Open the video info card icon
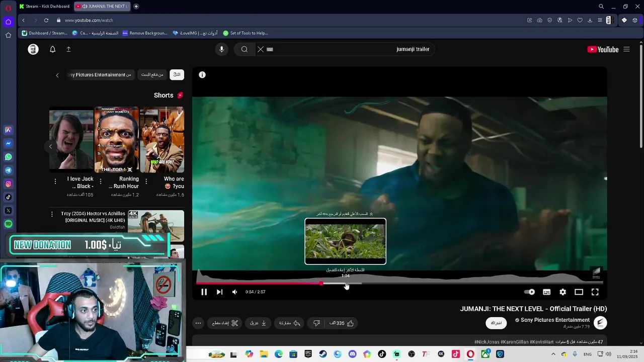The width and height of the screenshot is (644, 362). pyautogui.click(x=202, y=75)
